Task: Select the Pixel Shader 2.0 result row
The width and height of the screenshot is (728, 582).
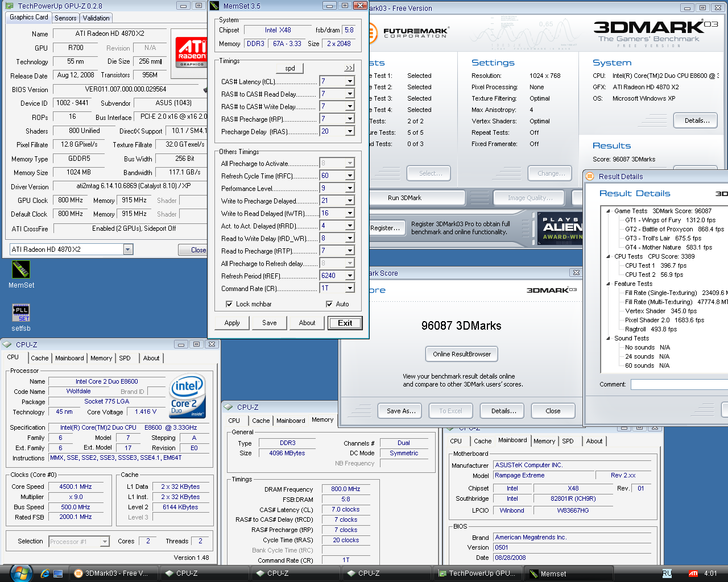Action: pos(664,320)
